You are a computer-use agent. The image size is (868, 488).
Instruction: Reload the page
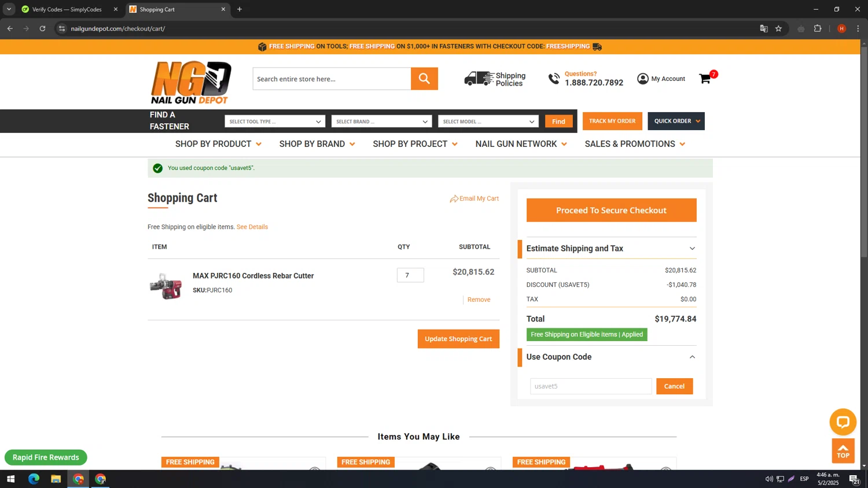click(42, 28)
